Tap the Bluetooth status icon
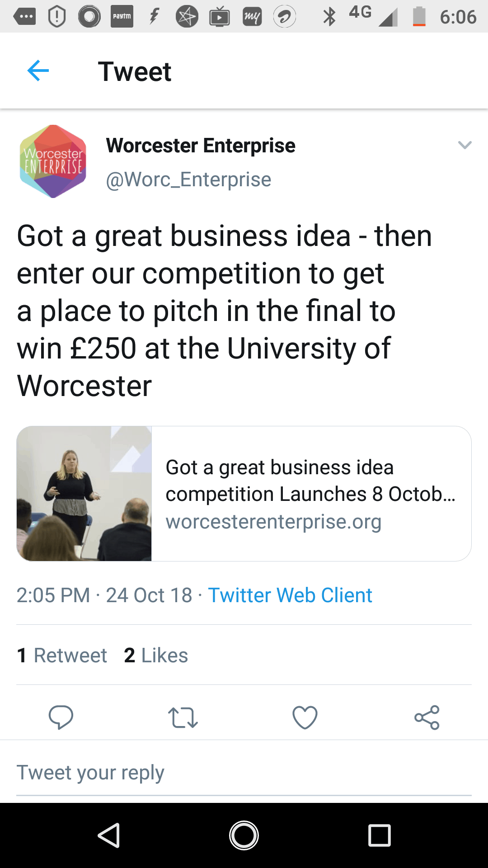Screen dimensions: 488x868 click(329, 17)
